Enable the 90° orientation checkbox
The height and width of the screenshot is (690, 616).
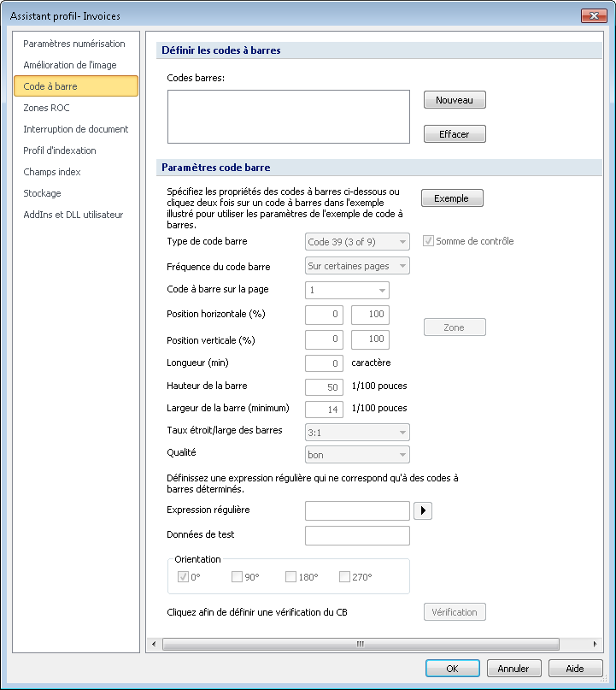click(x=237, y=577)
